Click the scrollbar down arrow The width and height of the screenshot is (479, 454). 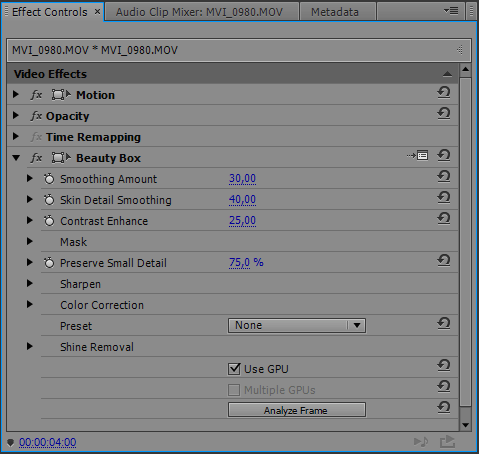465,425
